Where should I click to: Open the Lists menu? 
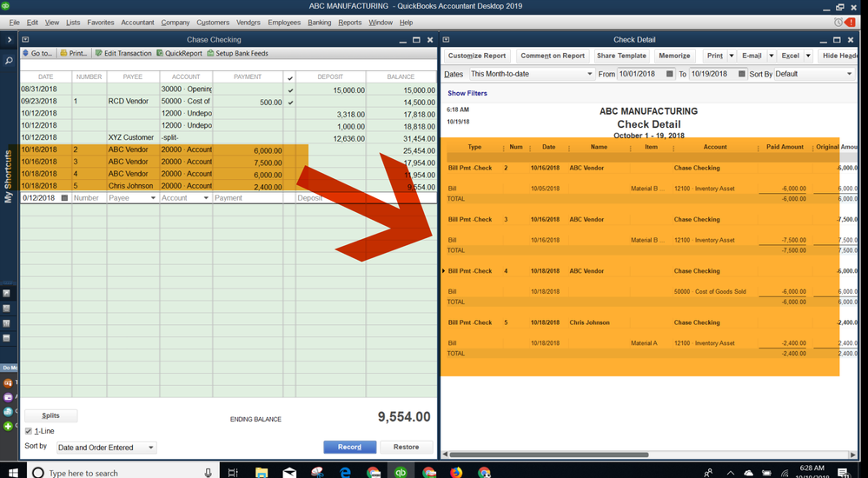73,22
